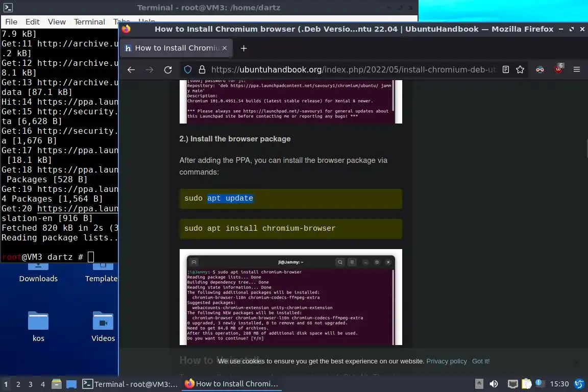Toggle Firefox reader view icon
588x392 pixels.
point(505,70)
